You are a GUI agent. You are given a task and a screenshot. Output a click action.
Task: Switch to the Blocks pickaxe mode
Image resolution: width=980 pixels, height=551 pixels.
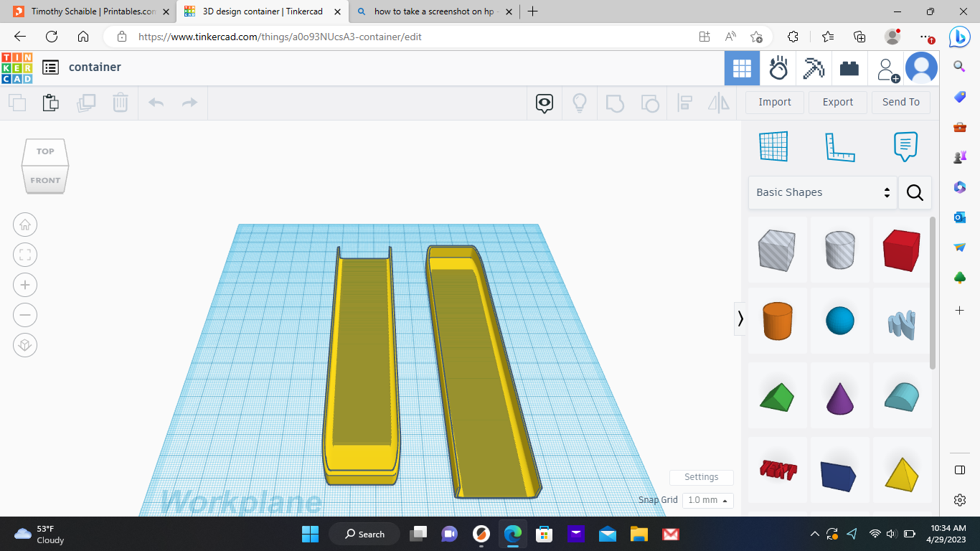point(814,68)
